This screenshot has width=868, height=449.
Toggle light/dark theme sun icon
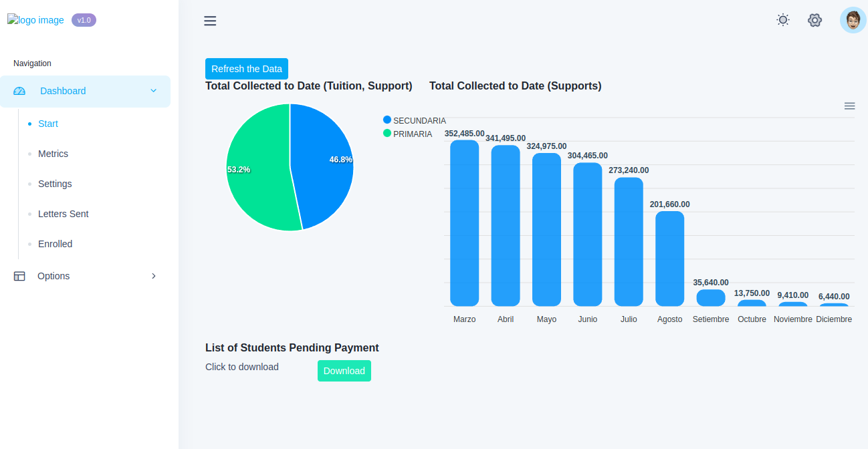[x=782, y=20]
